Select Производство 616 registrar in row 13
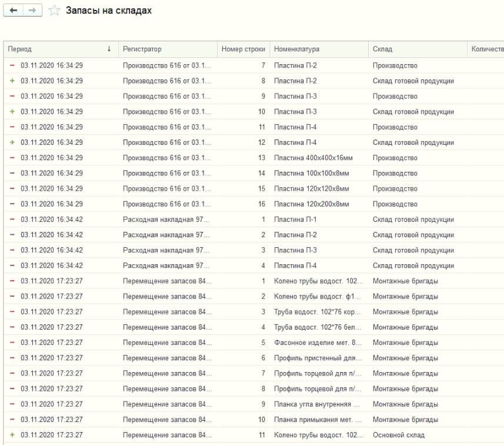Viewport: 504px width, 445px height. coord(168,158)
